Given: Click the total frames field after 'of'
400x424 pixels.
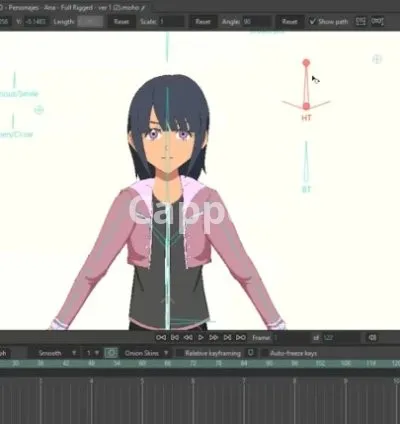Looking at the screenshot, I should (x=342, y=338).
